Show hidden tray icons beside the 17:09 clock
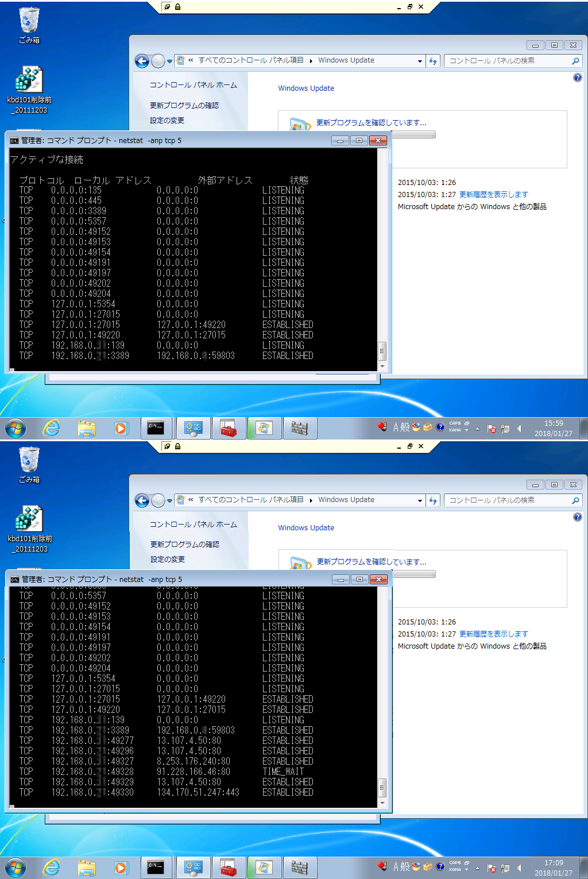Viewport: 588px width, 879px height. point(477,868)
